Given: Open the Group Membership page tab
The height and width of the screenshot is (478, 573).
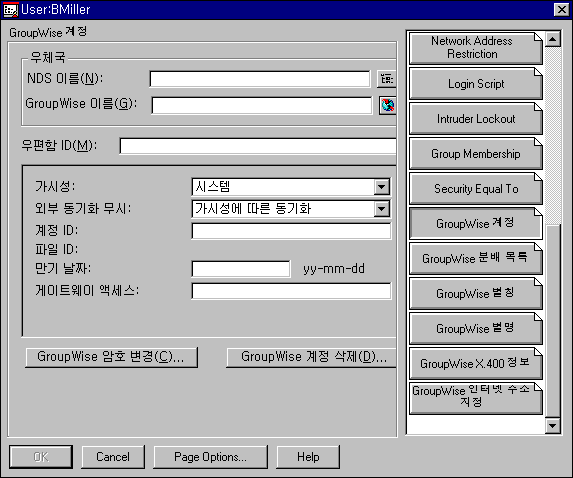Looking at the screenshot, I should (475, 153).
